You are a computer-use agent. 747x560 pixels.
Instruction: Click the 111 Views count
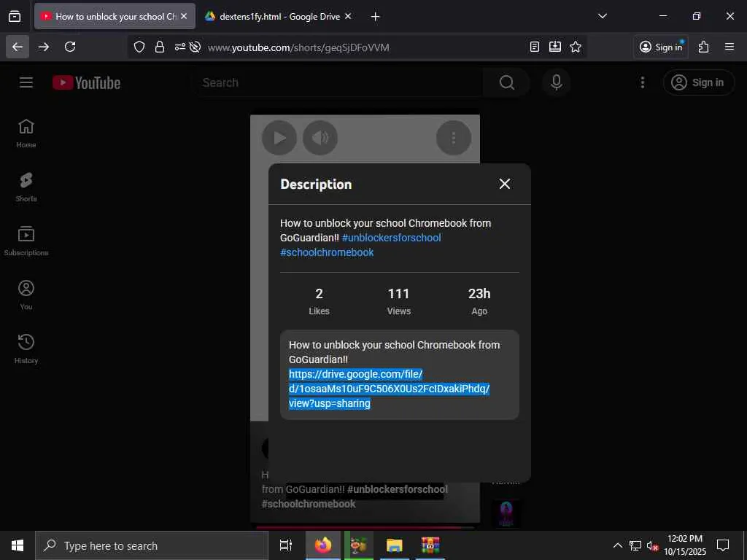click(399, 301)
